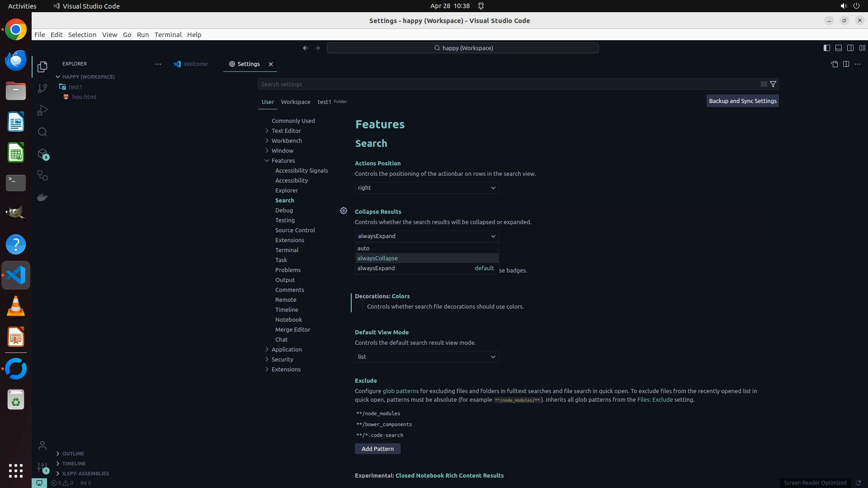Toggle the Primary Side Bar layout icon

(x=826, y=48)
